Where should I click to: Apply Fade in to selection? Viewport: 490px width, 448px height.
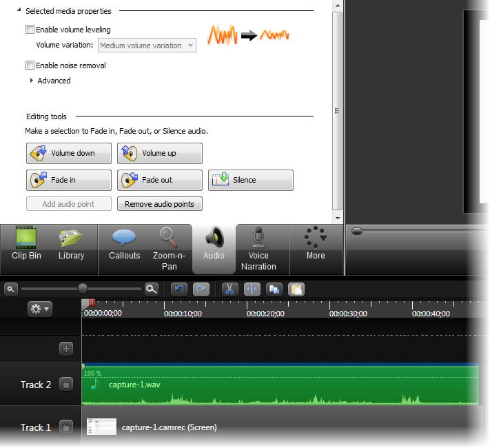pyautogui.click(x=69, y=180)
